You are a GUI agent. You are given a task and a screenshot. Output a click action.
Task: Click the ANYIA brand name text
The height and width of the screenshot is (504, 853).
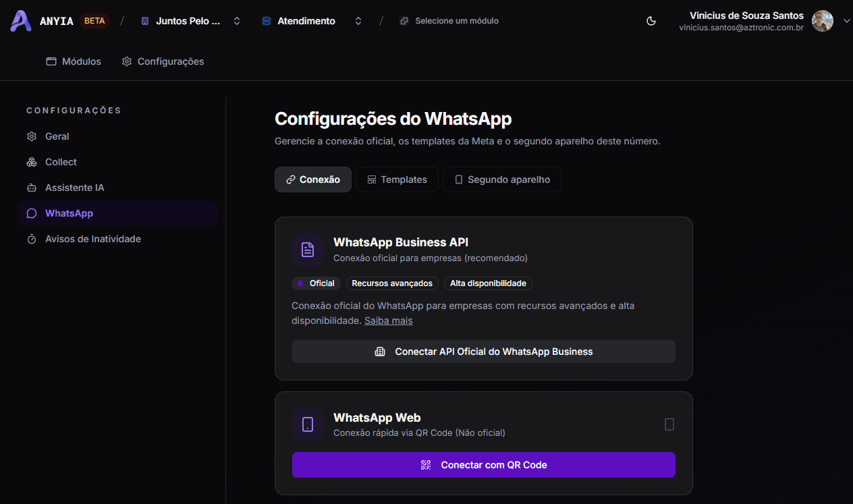pos(57,21)
